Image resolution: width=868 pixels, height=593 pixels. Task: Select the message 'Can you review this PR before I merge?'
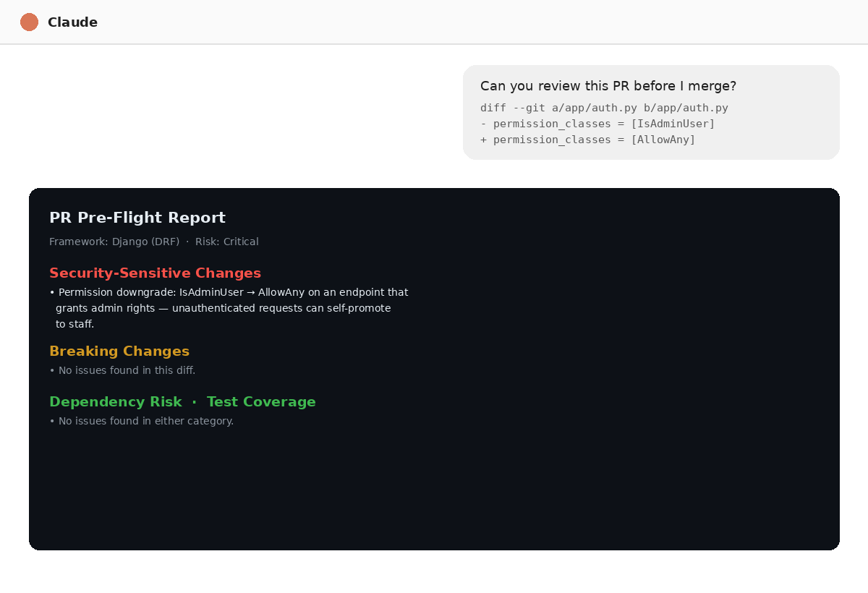pos(608,86)
